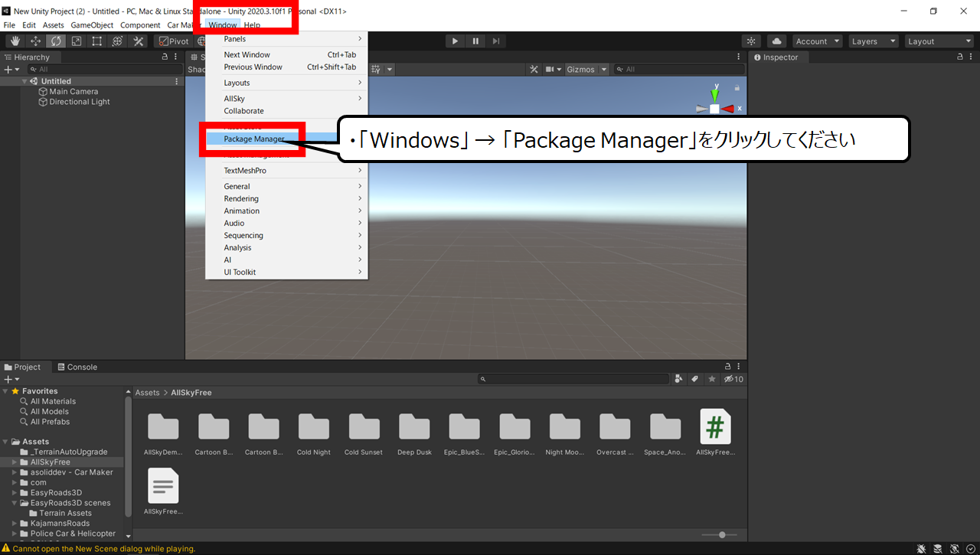
Task: Toggle hidden packages visibility eye icon
Action: click(733, 379)
